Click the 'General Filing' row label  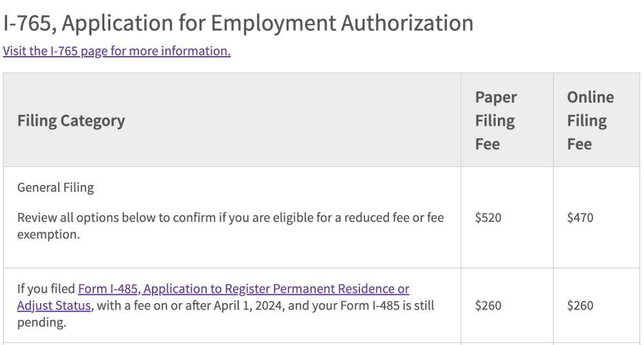coord(55,188)
